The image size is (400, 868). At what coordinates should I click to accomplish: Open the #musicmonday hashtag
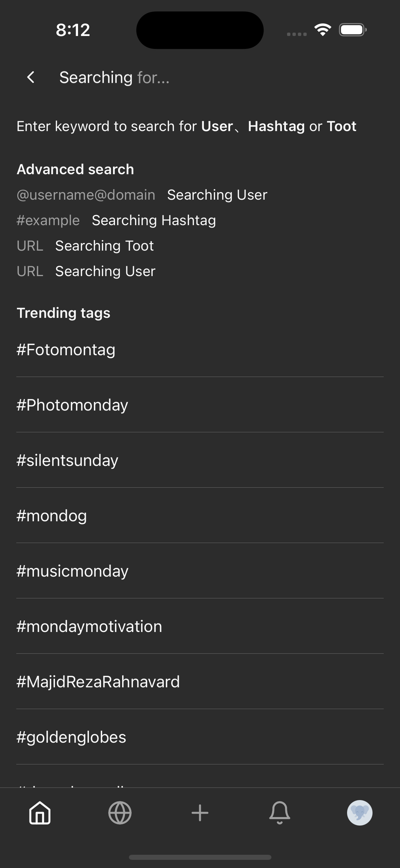point(72,571)
